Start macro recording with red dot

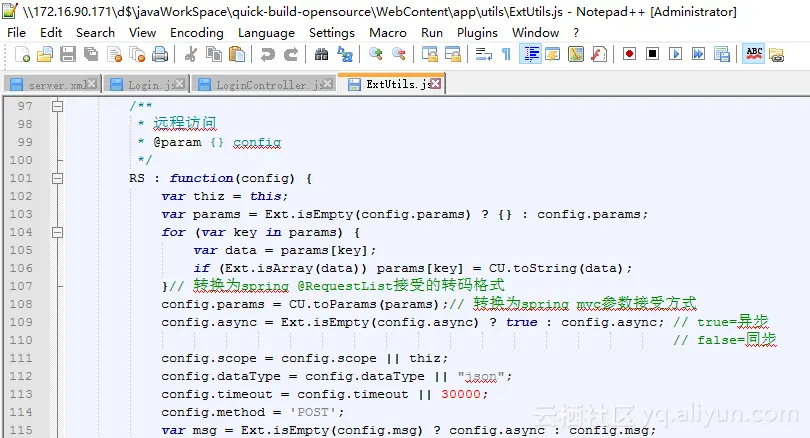(629, 54)
